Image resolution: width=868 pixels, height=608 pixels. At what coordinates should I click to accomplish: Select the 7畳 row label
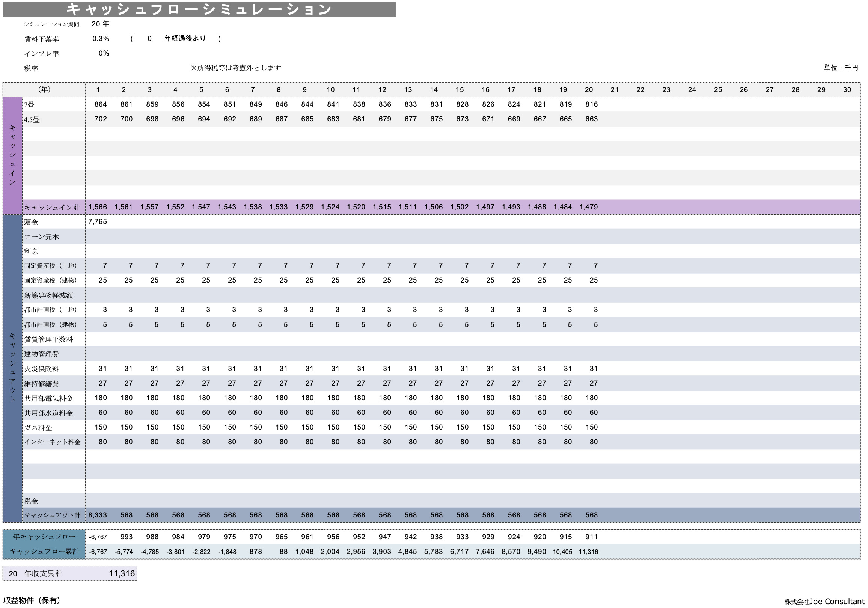point(30,105)
